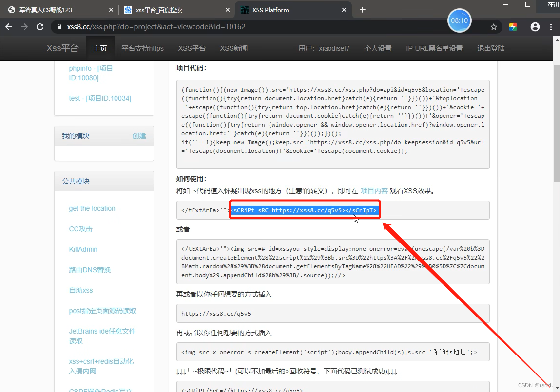Click the 项目代码 heading

pyautogui.click(x=192, y=68)
